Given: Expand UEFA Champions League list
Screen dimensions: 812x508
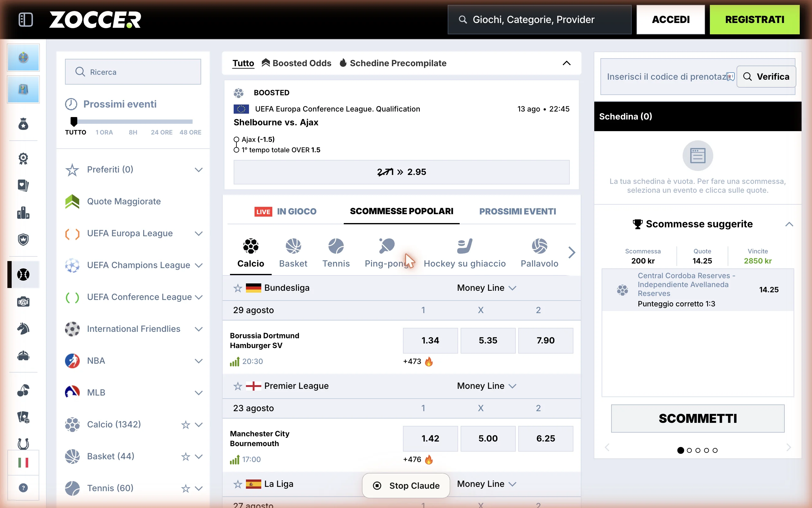Looking at the screenshot, I should [x=199, y=265].
